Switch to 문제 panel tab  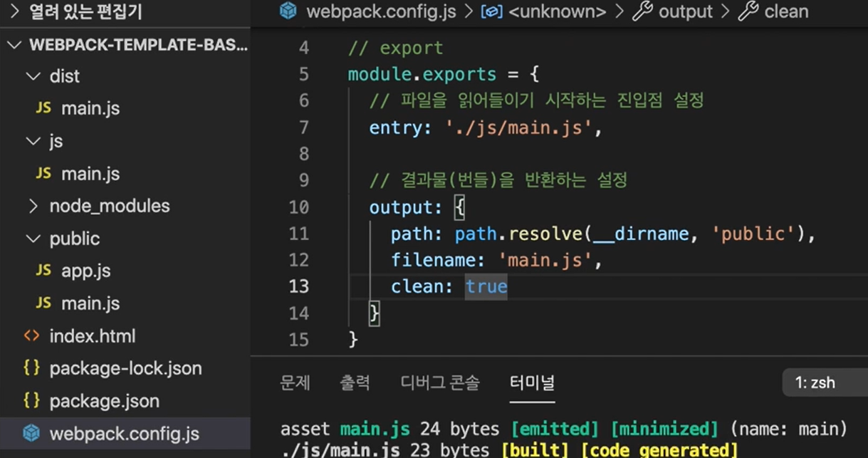point(295,382)
